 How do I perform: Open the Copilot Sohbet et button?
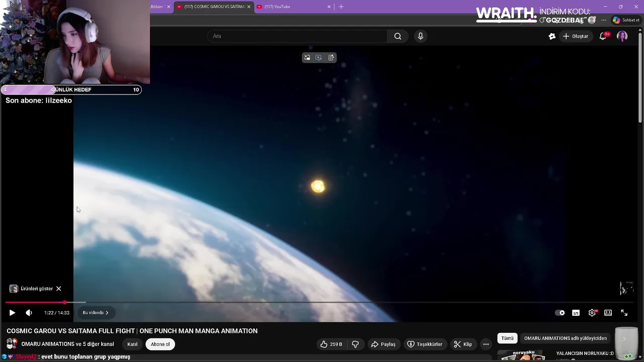click(x=626, y=20)
